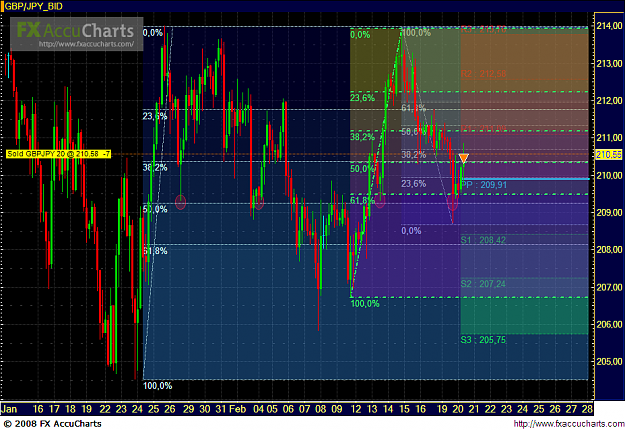
Task: Click the red circle marker on Jan 28 candle
Action: click(181, 202)
